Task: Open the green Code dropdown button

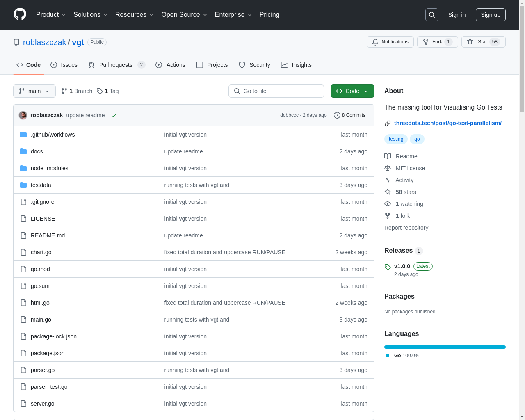Action: click(x=352, y=91)
